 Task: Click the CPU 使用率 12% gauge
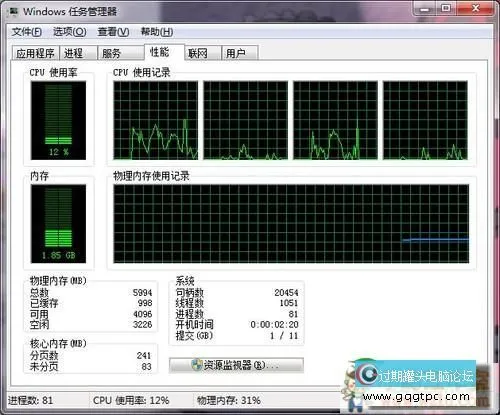tap(58, 120)
